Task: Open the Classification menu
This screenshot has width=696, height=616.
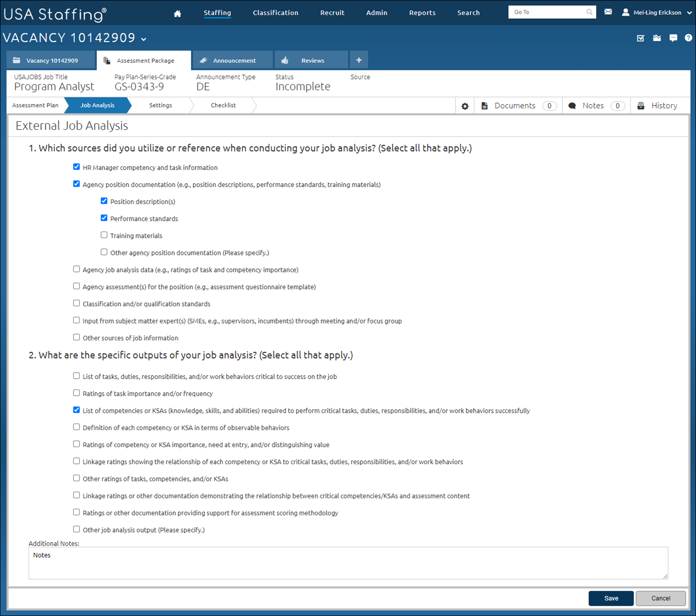Action: click(x=275, y=13)
